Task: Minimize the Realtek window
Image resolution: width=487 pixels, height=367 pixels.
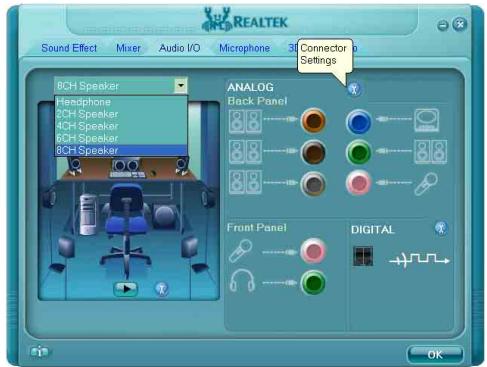Action: [x=443, y=25]
